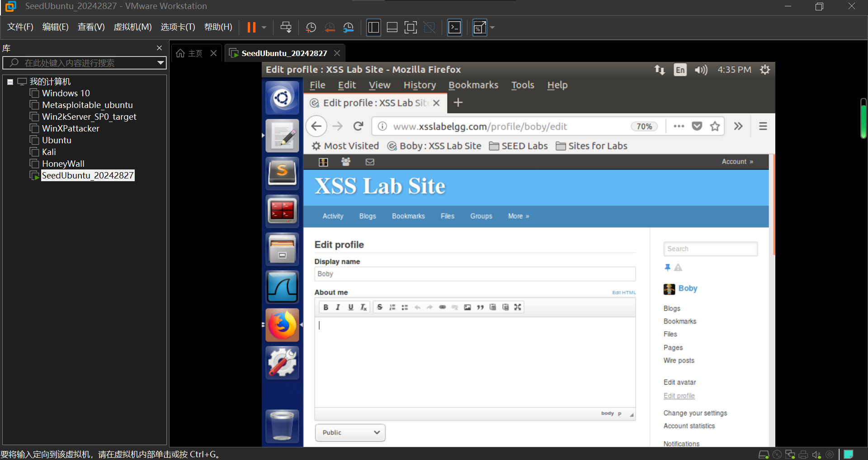The width and height of the screenshot is (868, 460).
Task: Click the Edit avatar link
Action: [x=679, y=382]
